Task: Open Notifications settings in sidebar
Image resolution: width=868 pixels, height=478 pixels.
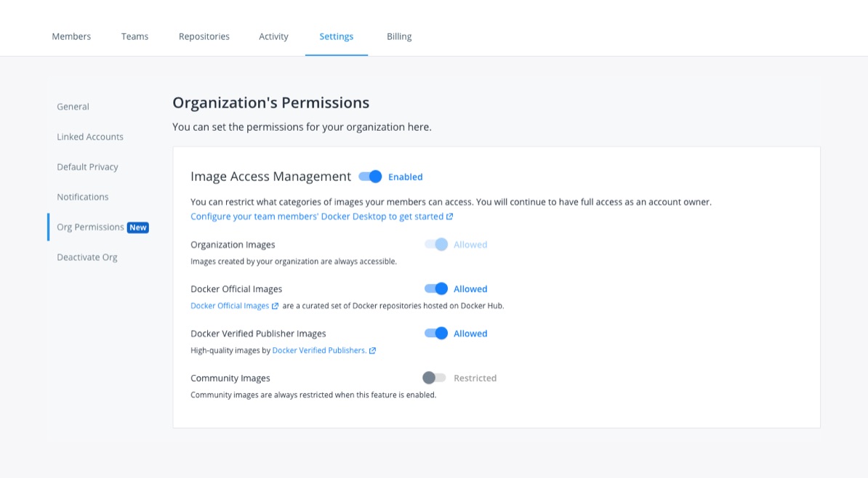Action: click(x=82, y=197)
